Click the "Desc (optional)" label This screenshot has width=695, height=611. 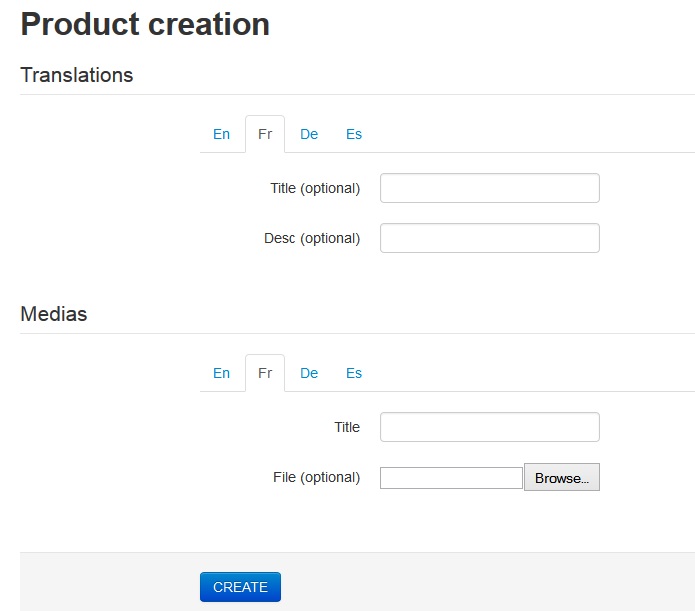pyautogui.click(x=312, y=238)
